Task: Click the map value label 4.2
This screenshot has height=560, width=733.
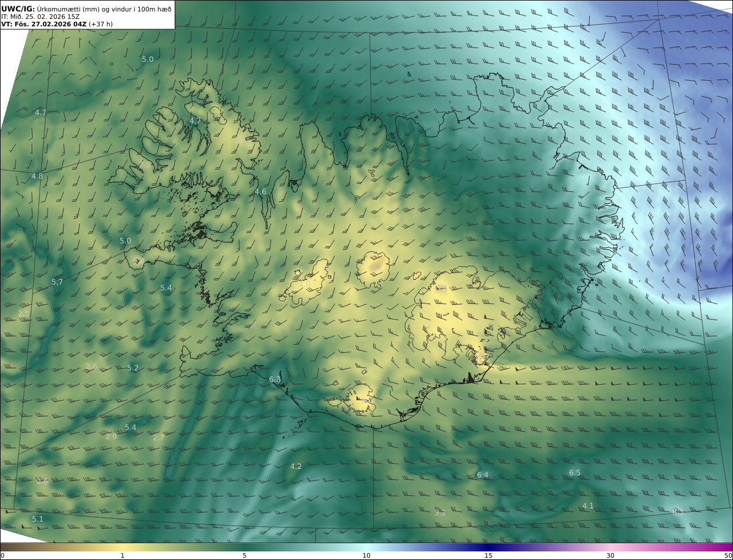Action: click(x=296, y=467)
